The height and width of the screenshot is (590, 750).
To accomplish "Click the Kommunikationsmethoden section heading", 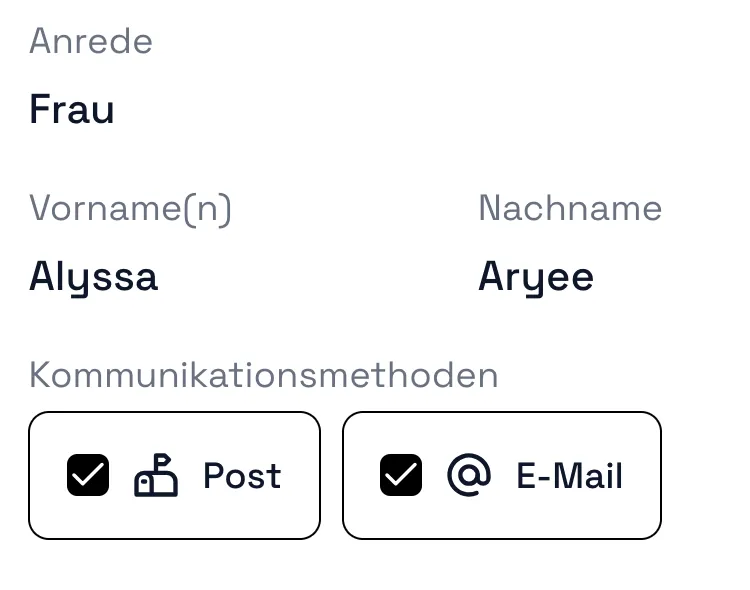I will (x=263, y=375).
